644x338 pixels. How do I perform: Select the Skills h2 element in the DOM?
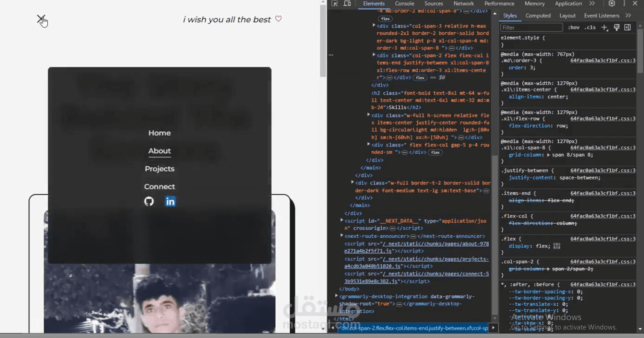pos(431,100)
